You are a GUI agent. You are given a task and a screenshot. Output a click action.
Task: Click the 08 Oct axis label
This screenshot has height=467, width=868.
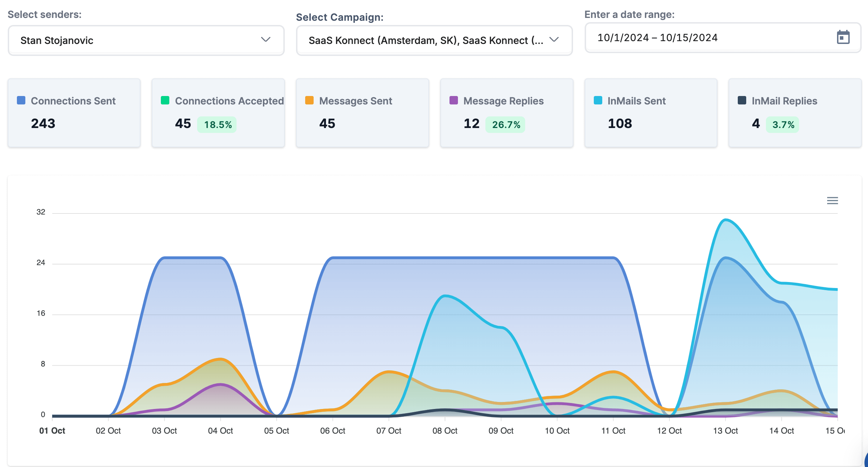445,431
